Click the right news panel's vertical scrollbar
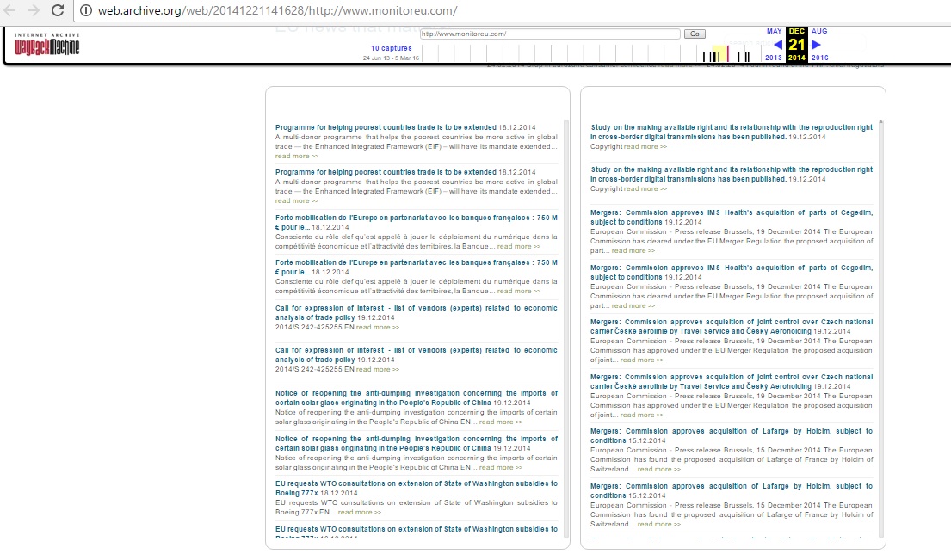 click(880, 327)
